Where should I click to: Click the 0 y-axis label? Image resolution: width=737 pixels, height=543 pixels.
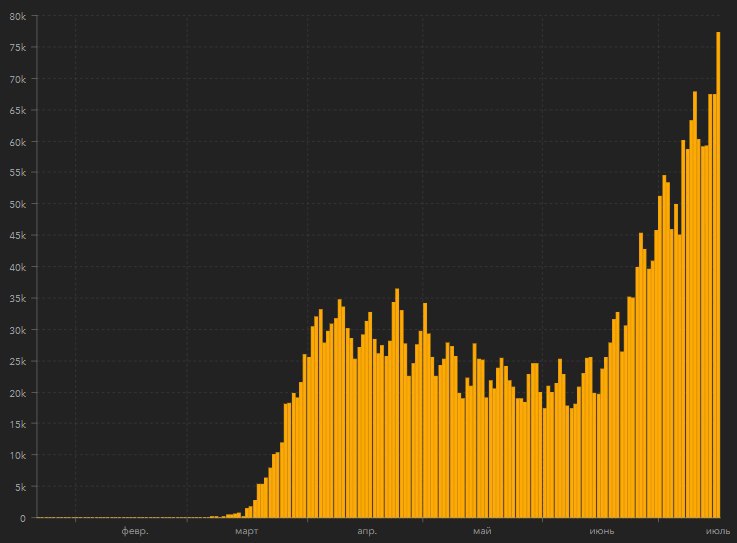pos(23,519)
